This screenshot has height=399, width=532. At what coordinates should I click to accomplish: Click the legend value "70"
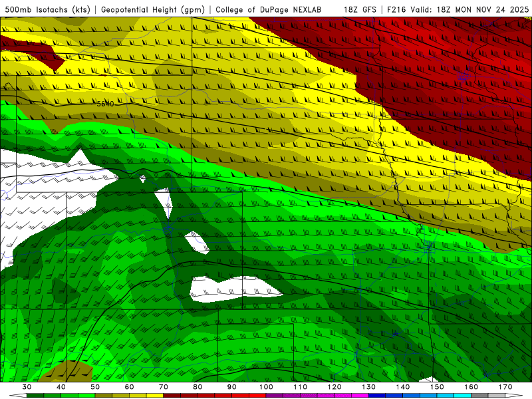[x=164, y=387]
